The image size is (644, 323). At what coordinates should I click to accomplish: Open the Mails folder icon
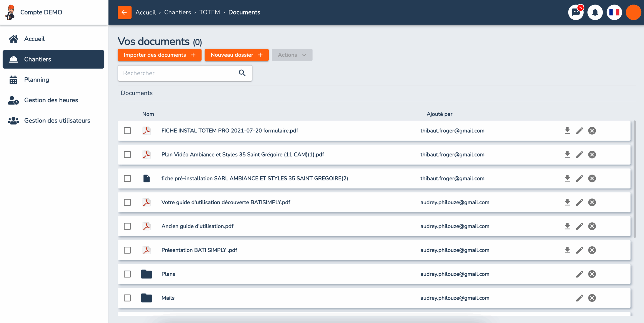click(x=146, y=298)
